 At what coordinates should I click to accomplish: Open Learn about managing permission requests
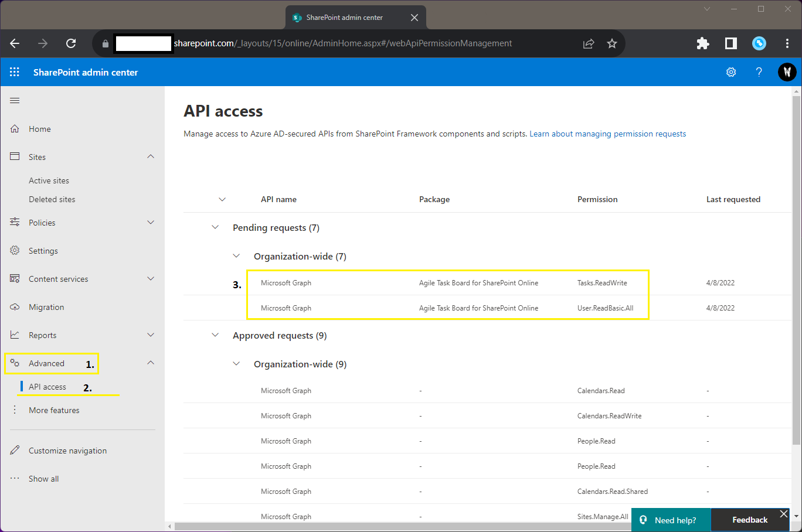pos(608,134)
